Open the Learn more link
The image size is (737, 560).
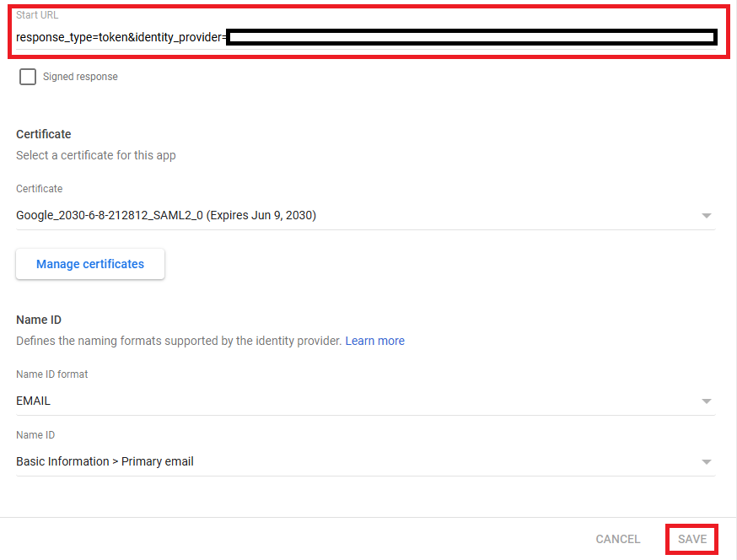point(374,341)
